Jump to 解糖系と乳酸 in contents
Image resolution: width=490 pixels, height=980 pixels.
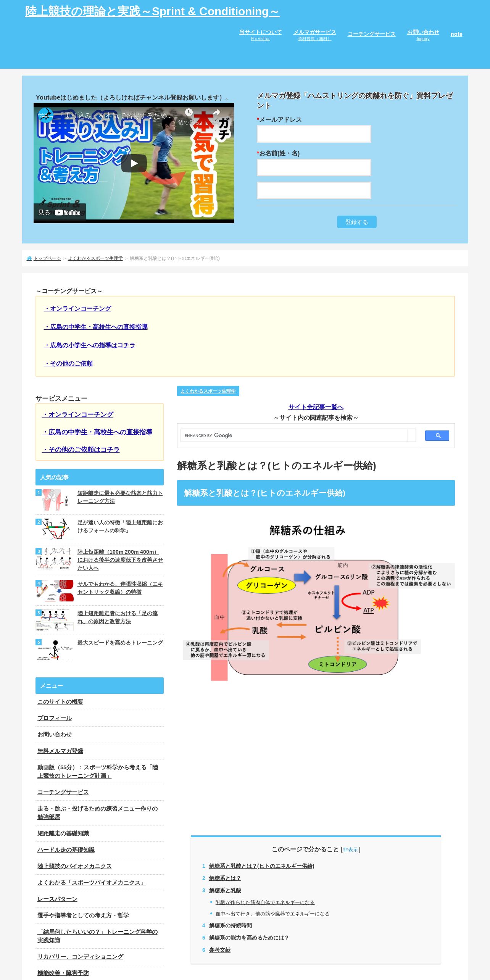pyautogui.click(x=225, y=890)
